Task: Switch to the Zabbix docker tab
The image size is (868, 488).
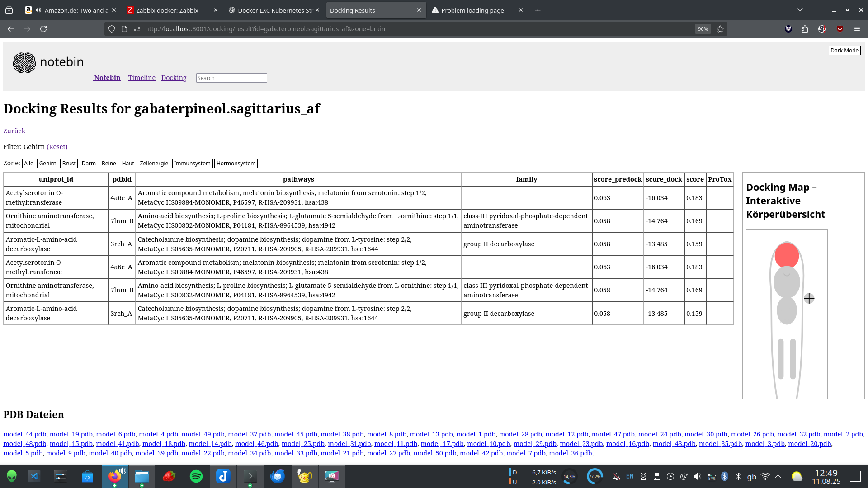Action: coord(167,10)
